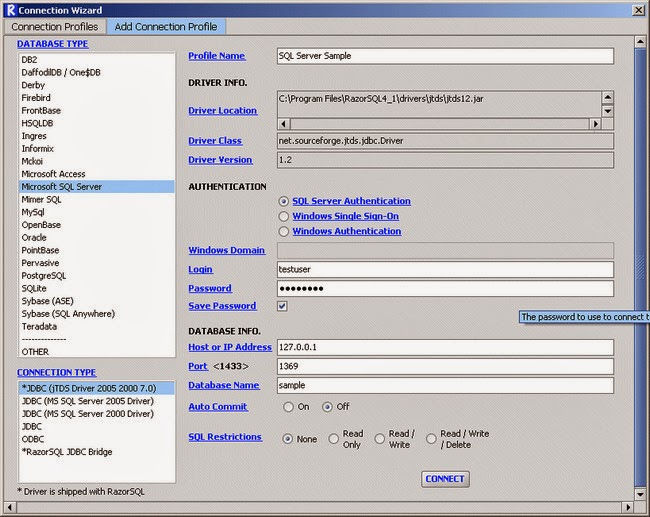Select Firebird in database type list

point(97,98)
